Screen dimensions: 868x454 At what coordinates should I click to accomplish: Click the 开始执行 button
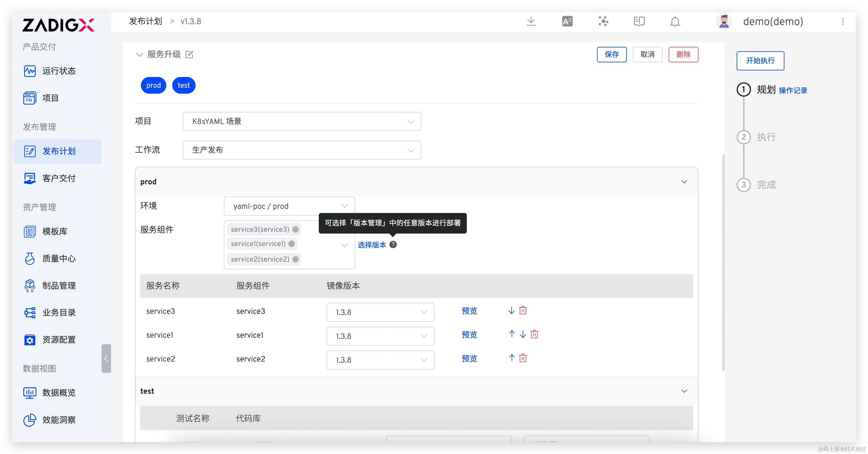[760, 61]
